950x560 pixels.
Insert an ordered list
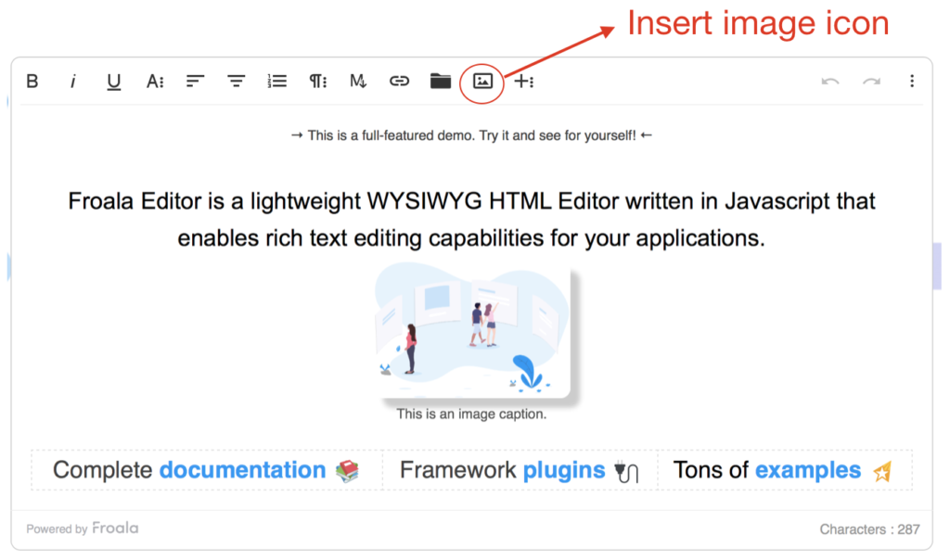click(276, 81)
